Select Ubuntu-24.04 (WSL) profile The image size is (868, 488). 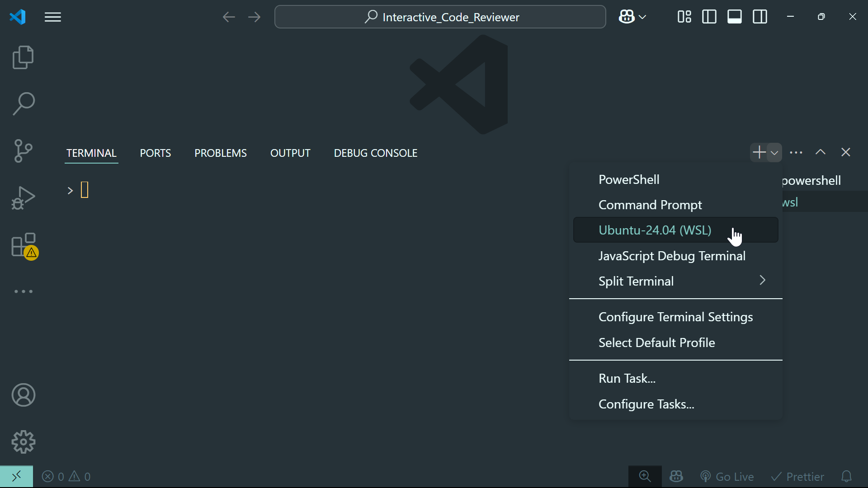click(x=676, y=230)
